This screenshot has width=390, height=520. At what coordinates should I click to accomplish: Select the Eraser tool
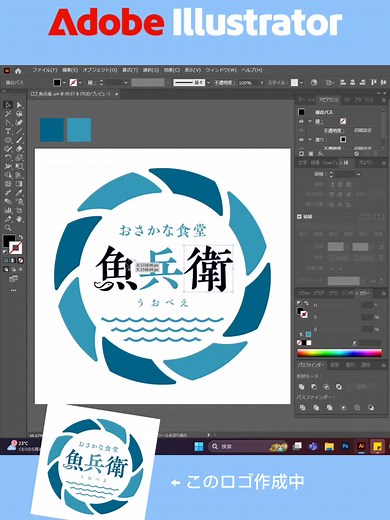pos(19,149)
